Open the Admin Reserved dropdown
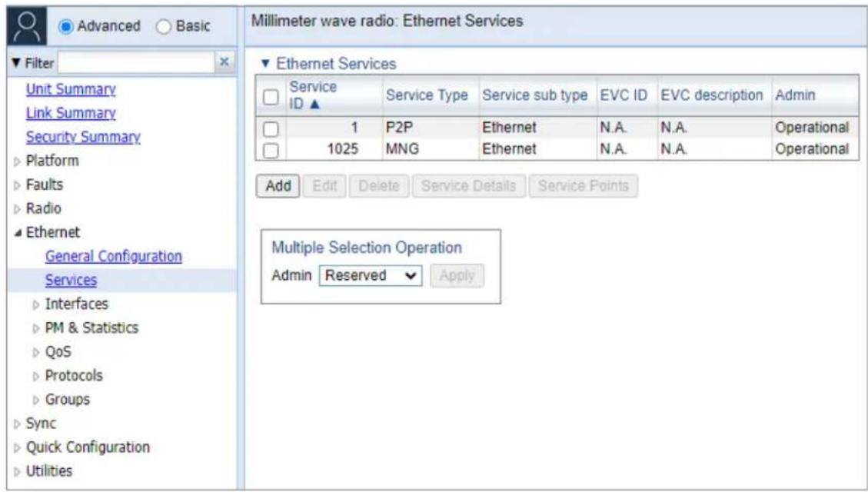The height and width of the screenshot is (492, 868). (371, 276)
